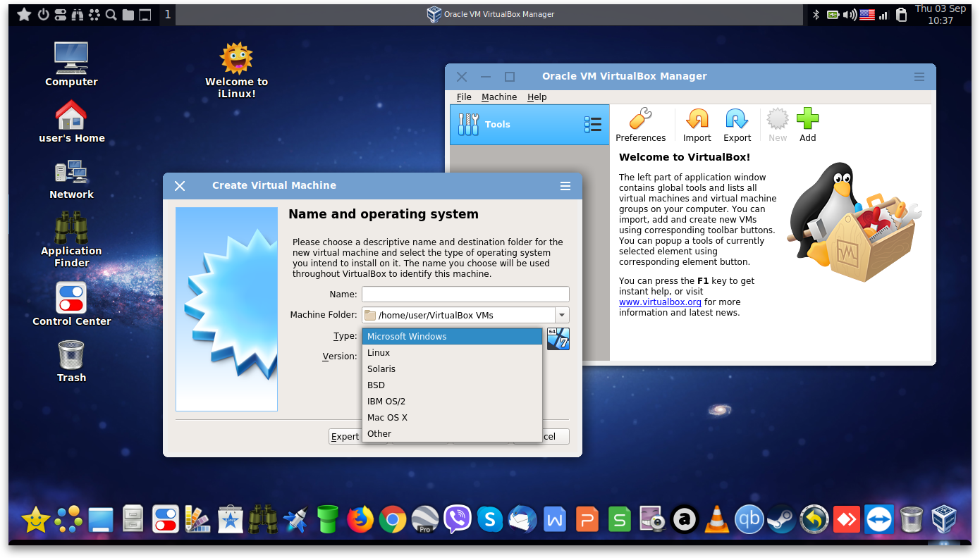The height and width of the screenshot is (558, 980).
Task: Open Viber from the dock
Action: pos(458,520)
